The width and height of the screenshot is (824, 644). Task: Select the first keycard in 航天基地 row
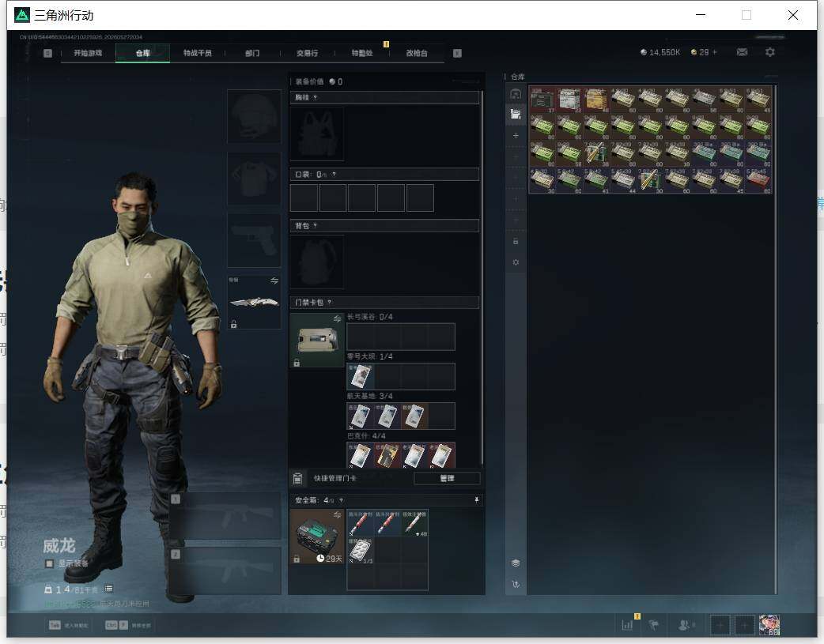click(361, 416)
